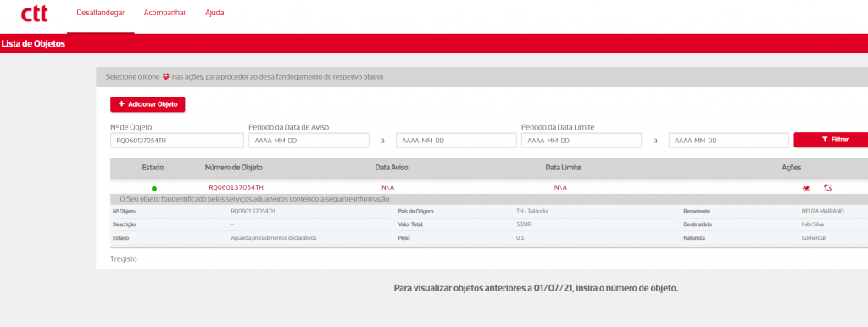The height and width of the screenshot is (327, 868).
Task: Click the Ações column header
Action: [x=792, y=167]
